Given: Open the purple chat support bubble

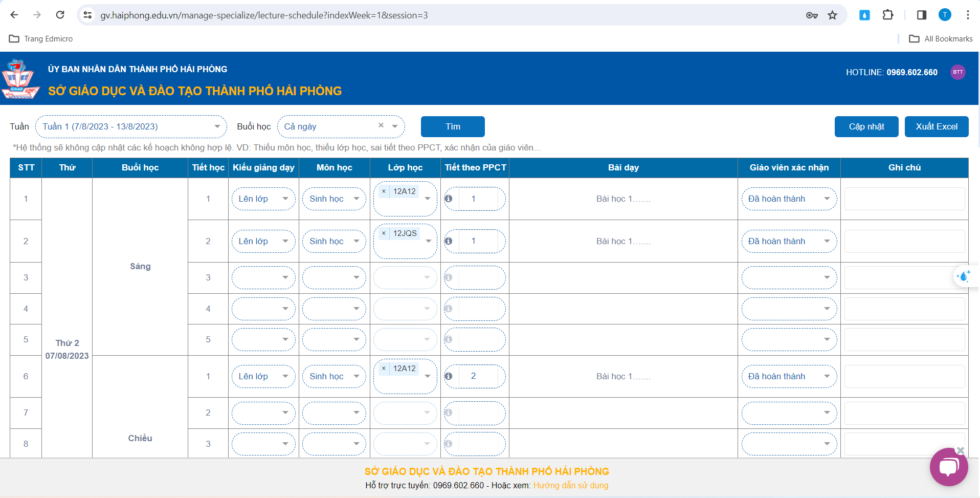Looking at the screenshot, I should 948,467.
